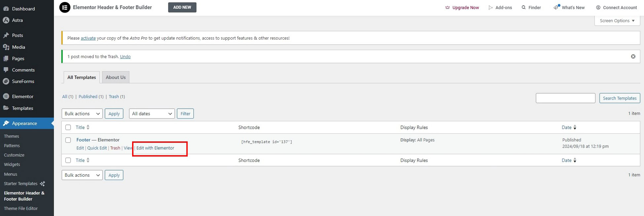
Task: Click the Add-ons play-shaped icon
Action: point(490,7)
